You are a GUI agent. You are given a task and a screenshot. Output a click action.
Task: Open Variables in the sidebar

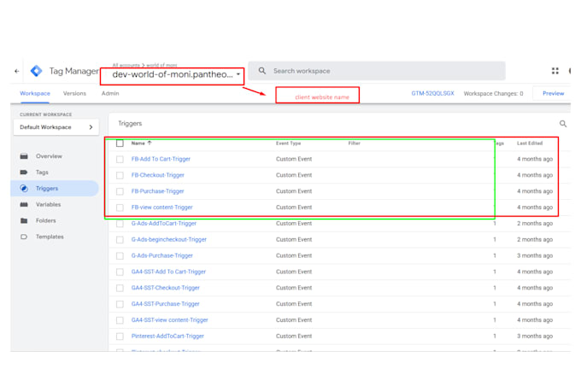[x=48, y=204]
